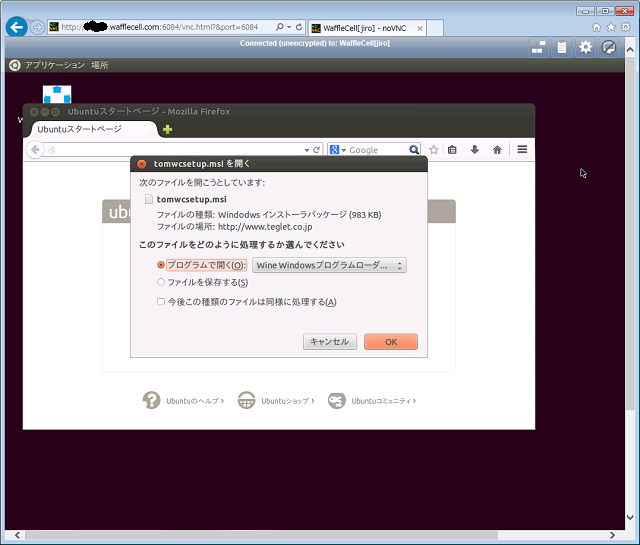Click IE horizontal scrollbar right arrow
This screenshot has height=545, width=640.
click(x=612, y=535)
